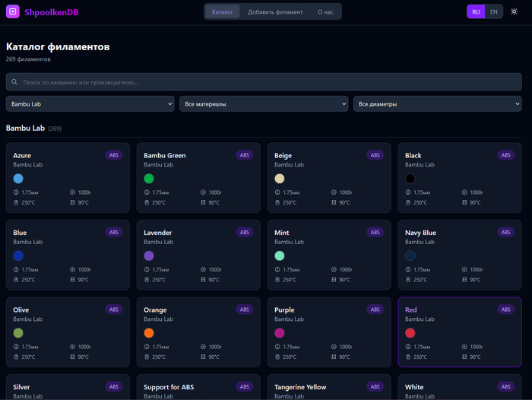The width and height of the screenshot is (532, 400).
Task: Click the weight icon on Azure card
Action: click(x=72, y=192)
